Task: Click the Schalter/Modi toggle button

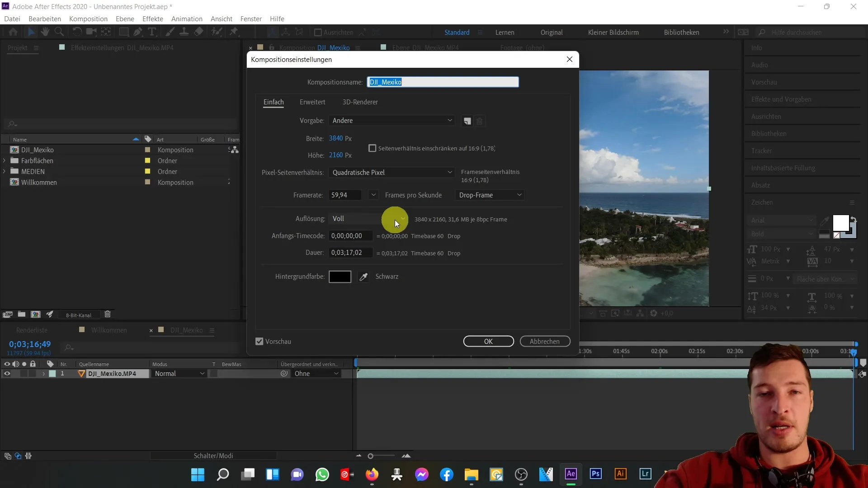Action: point(213,456)
